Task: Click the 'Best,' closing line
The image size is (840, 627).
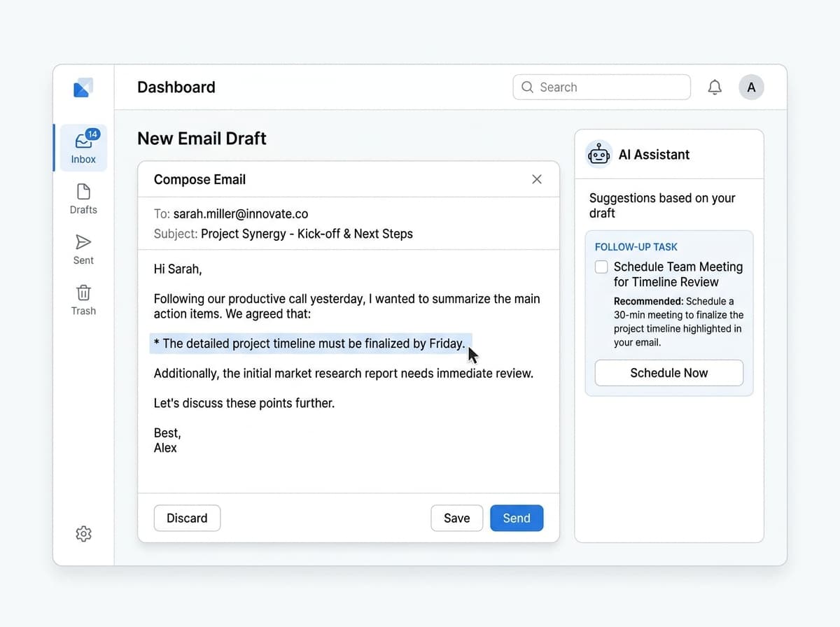Action: click(167, 433)
